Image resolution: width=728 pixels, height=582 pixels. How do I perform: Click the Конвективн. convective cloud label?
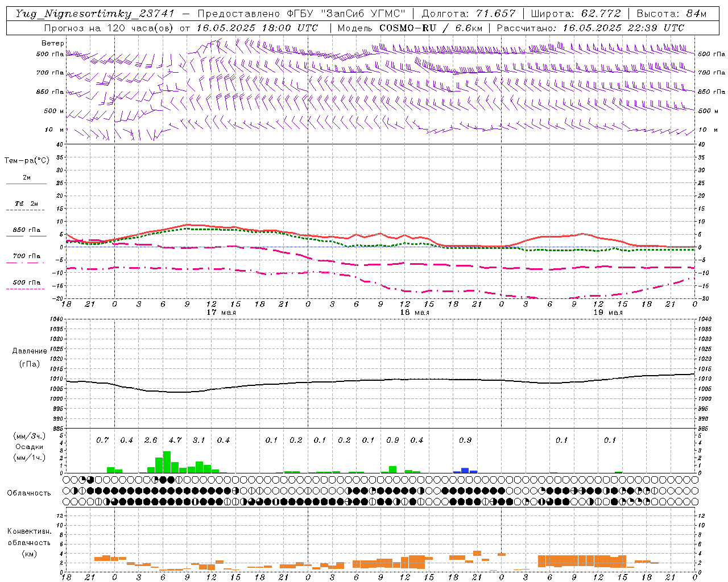(x=29, y=531)
